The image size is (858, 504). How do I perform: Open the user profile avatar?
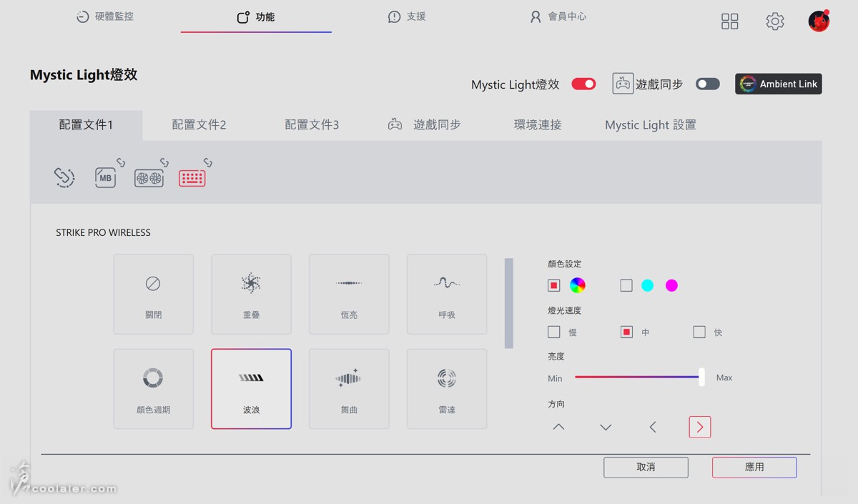point(819,21)
